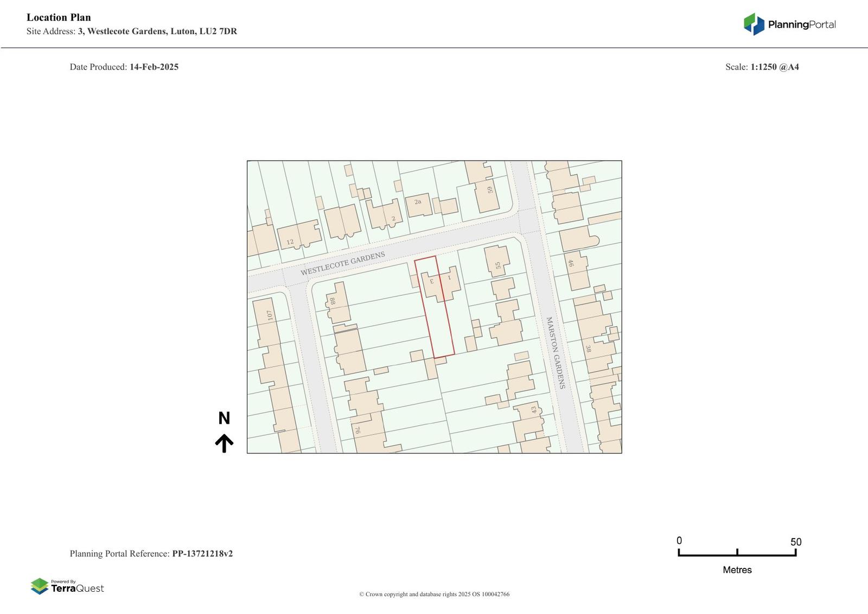Click the scale bar's 50 mark
Screen dimensions: 868x614
(795, 542)
